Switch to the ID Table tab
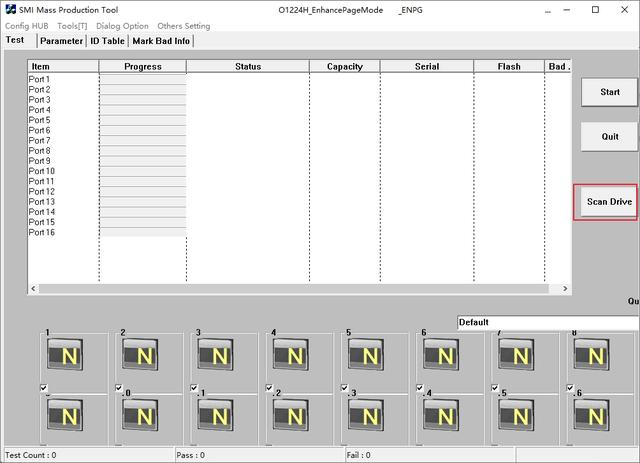This screenshot has width=640, height=463. pos(107,41)
